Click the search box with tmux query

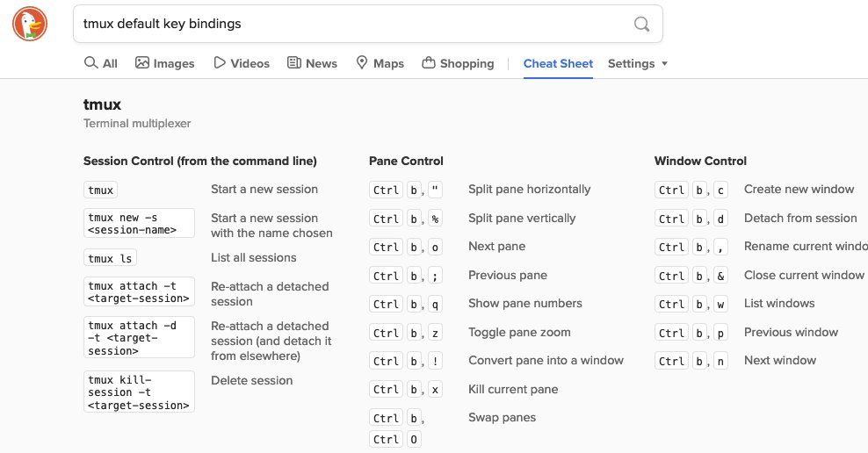pos(367,24)
